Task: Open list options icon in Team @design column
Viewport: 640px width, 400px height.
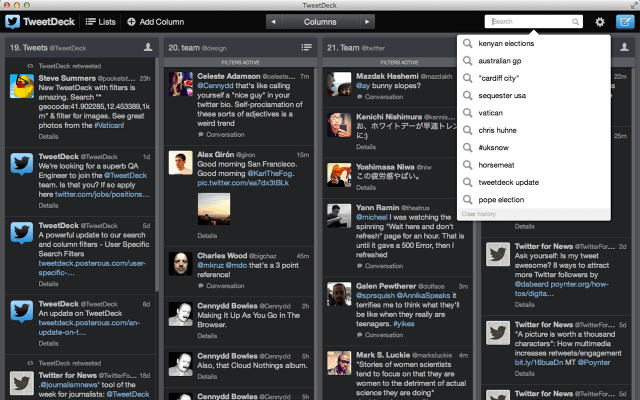Action: (306, 47)
